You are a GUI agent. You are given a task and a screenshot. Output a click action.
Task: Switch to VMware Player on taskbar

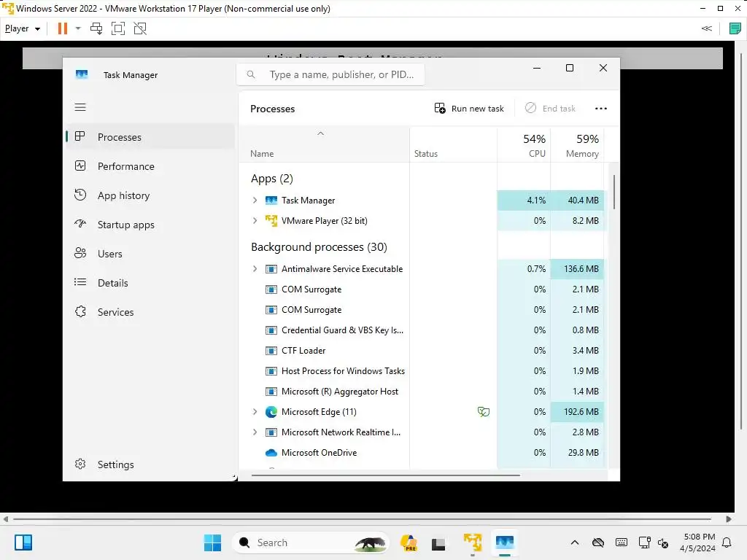point(473,542)
